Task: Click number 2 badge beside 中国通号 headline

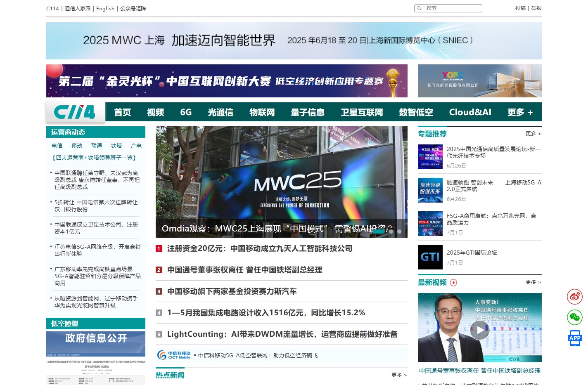Action: (x=159, y=270)
